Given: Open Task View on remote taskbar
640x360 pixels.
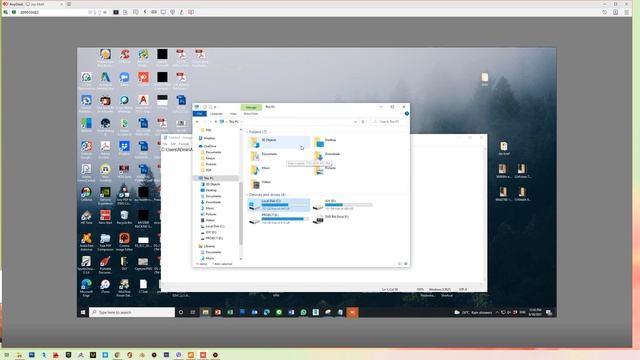Looking at the screenshot, I should click(193, 312).
